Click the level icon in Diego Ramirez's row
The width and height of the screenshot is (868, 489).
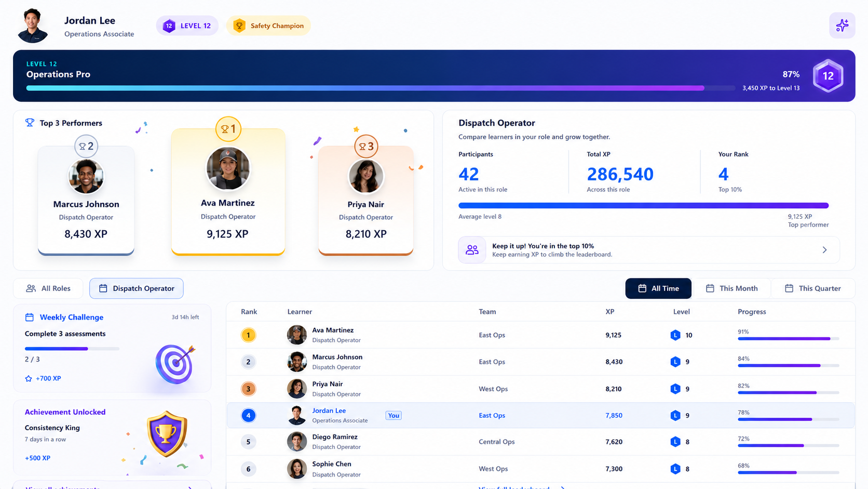pos(675,442)
